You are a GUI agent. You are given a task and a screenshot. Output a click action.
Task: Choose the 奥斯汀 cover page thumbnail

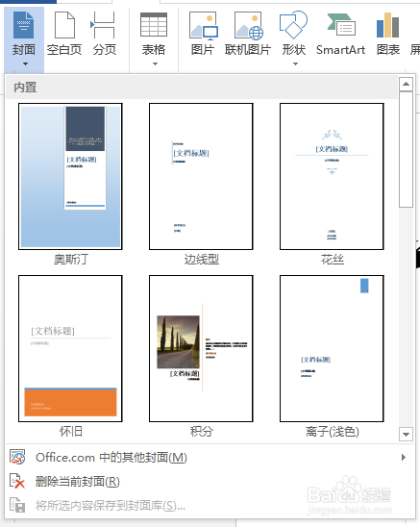(70, 176)
